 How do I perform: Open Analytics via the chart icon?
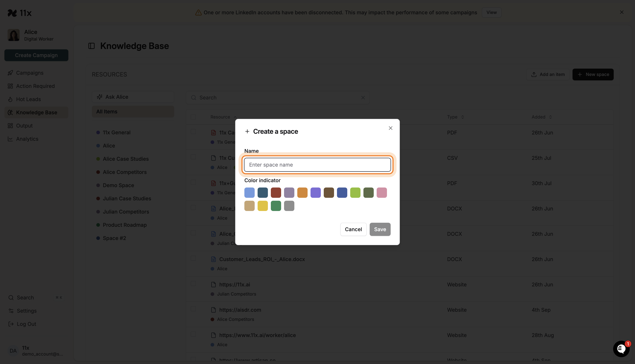tap(10, 139)
